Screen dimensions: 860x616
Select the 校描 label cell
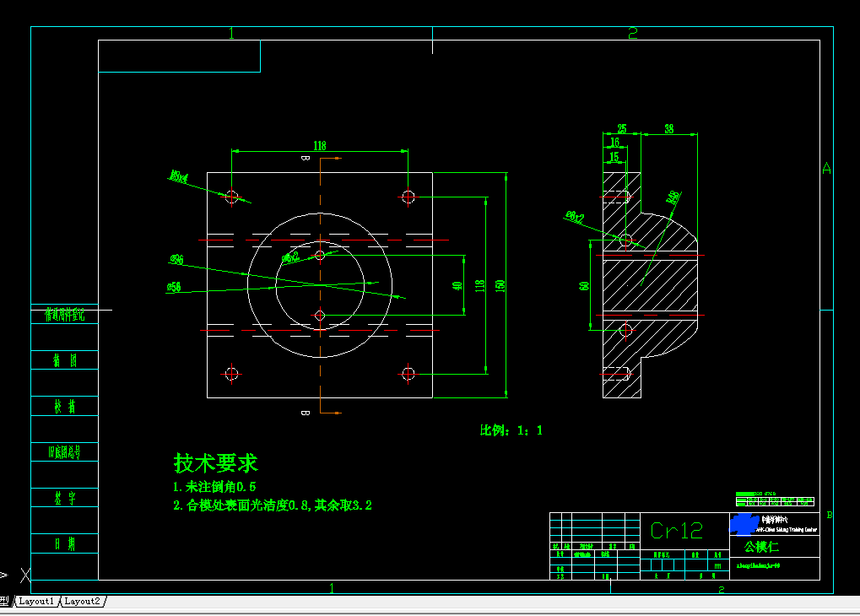coord(65,407)
